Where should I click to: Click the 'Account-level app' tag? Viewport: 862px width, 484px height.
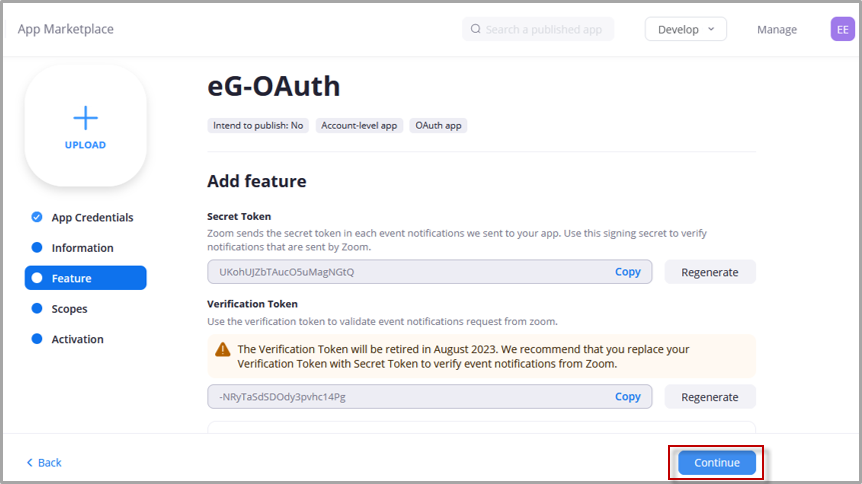[359, 125]
